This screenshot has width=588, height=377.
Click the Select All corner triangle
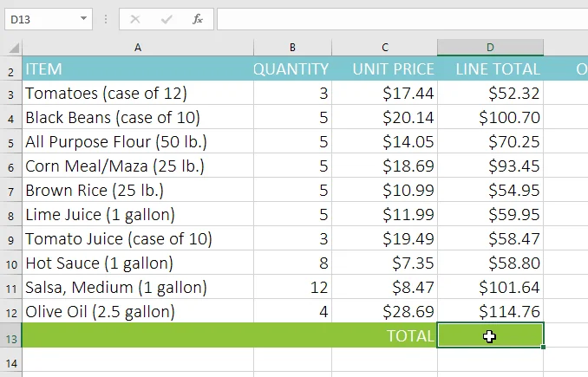click(x=14, y=48)
